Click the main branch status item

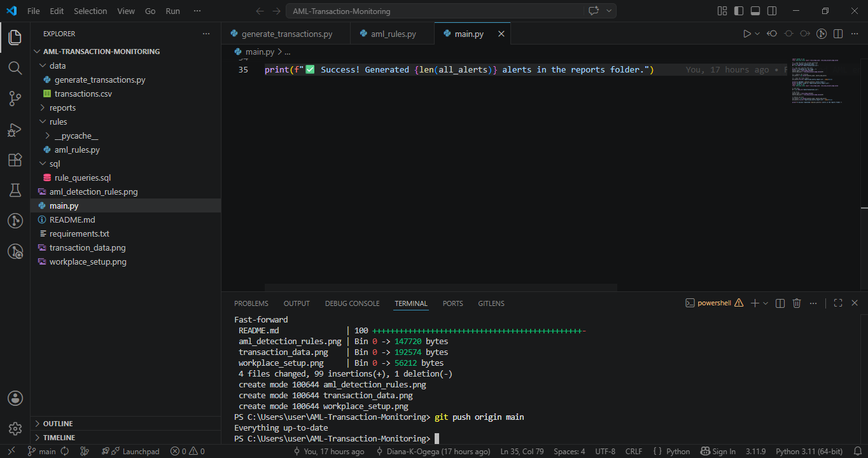(x=41, y=451)
